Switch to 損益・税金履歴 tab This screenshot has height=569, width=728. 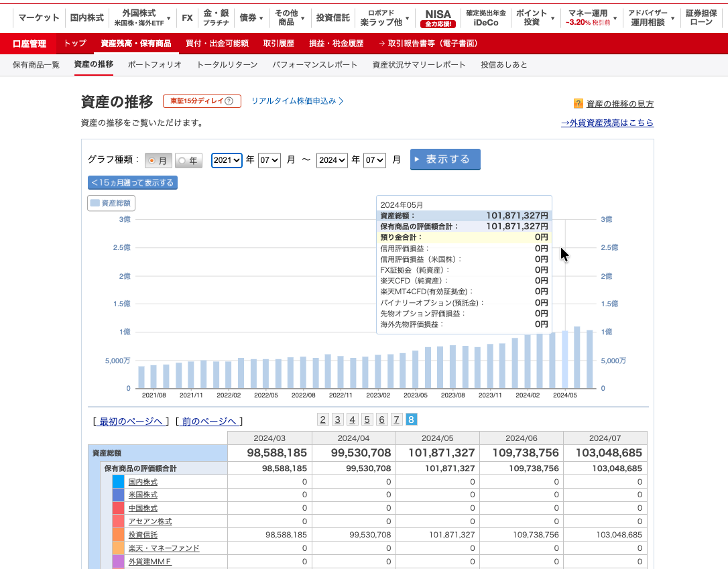click(336, 44)
